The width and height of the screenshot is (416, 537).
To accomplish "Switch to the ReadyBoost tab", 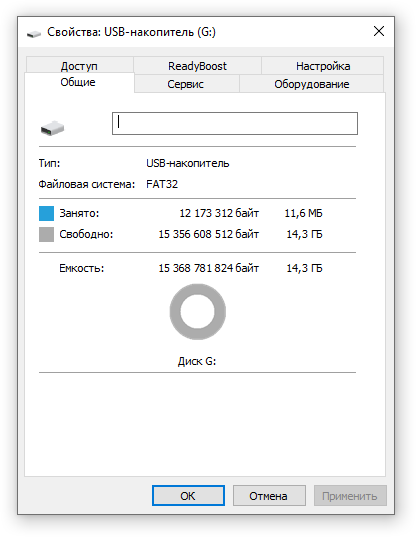I will [x=197, y=66].
